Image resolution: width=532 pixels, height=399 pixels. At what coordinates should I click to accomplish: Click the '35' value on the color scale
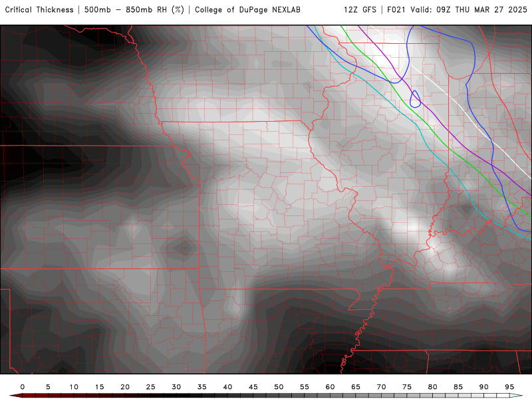[x=202, y=387]
